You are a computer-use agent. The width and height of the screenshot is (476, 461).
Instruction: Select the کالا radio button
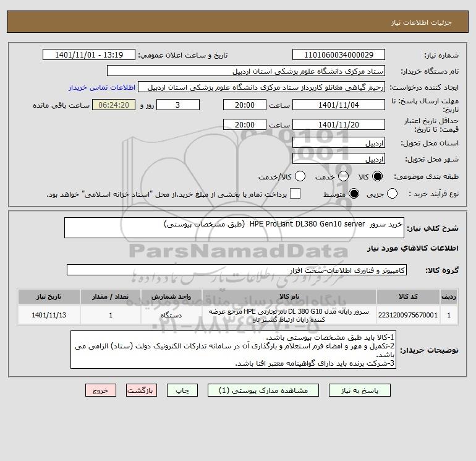pyautogui.click(x=377, y=176)
